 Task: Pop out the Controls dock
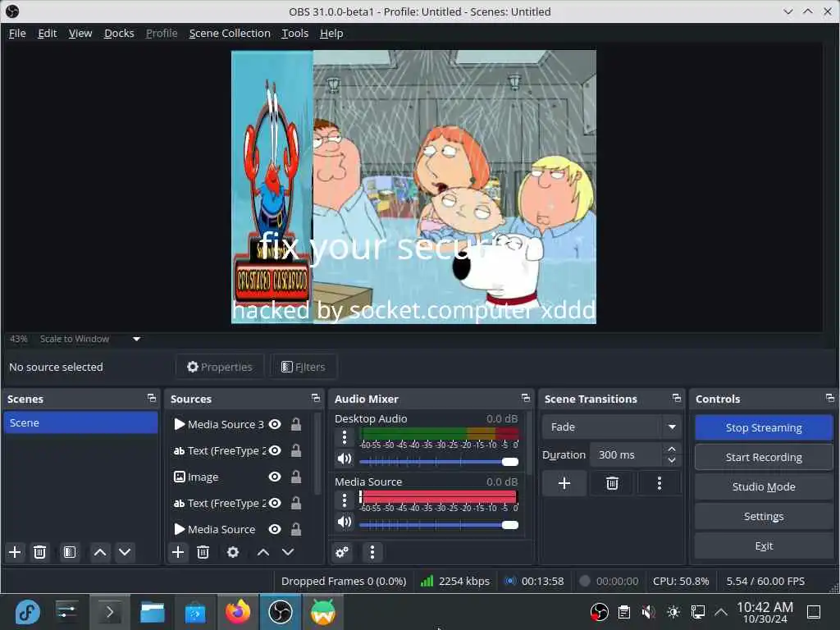830,398
